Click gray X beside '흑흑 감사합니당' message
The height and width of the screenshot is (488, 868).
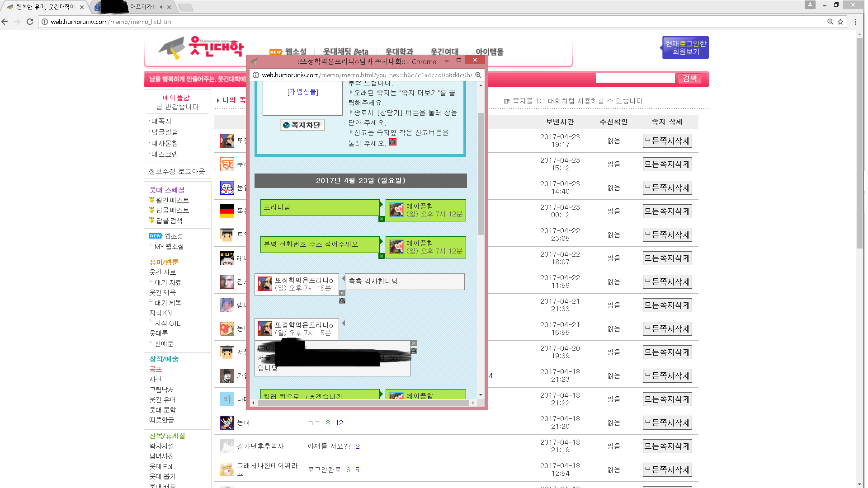click(x=342, y=293)
